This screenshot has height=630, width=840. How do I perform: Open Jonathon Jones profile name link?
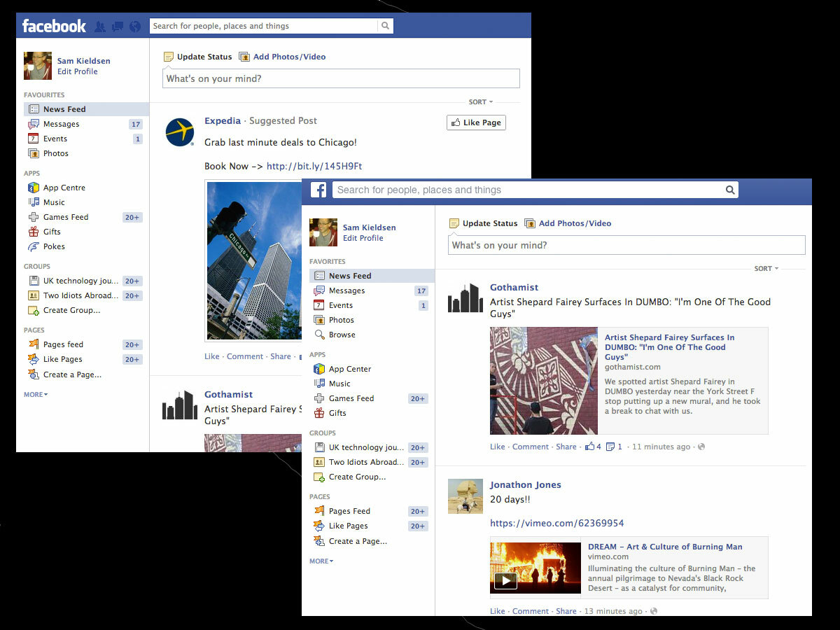tap(526, 484)
